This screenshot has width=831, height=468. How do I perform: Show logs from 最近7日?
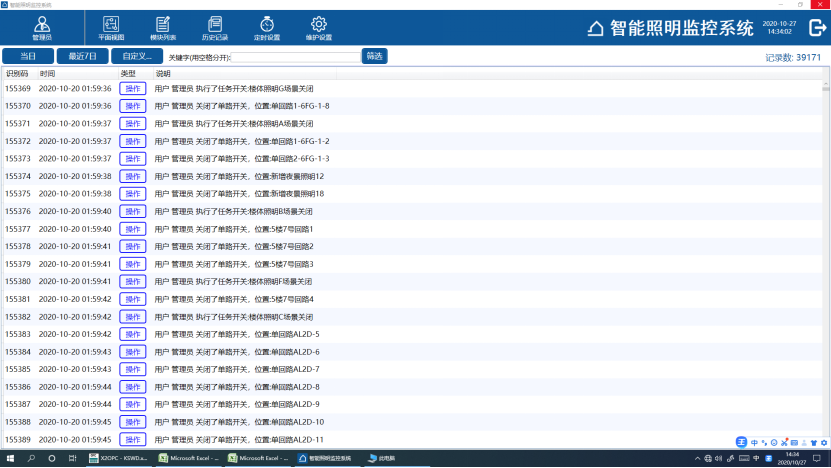[82, 56]
